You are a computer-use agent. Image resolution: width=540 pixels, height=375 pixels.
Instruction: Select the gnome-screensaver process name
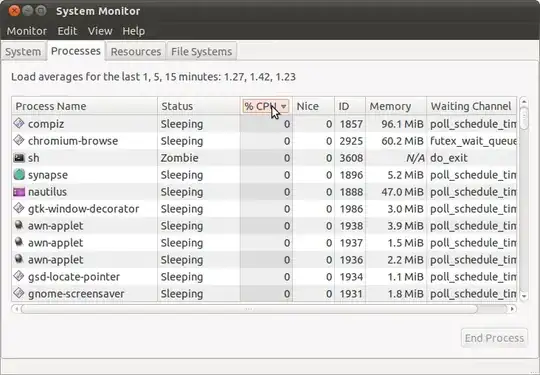pyautogui.click(x=76, y=294)
